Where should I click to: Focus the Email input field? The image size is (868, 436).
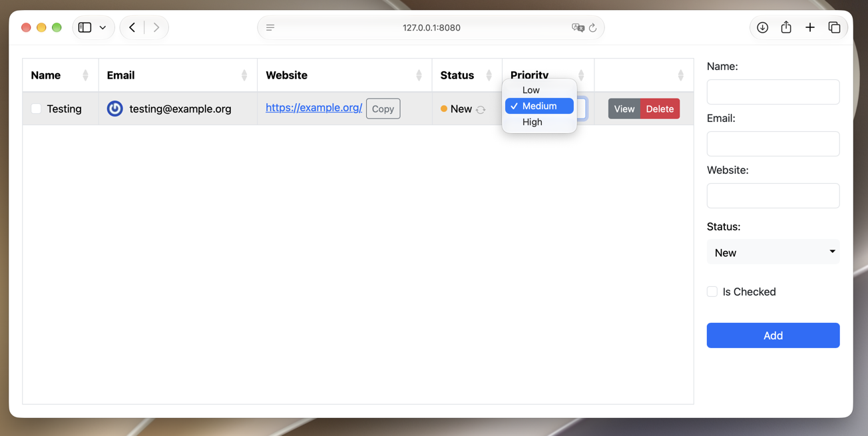coord(773,144)
